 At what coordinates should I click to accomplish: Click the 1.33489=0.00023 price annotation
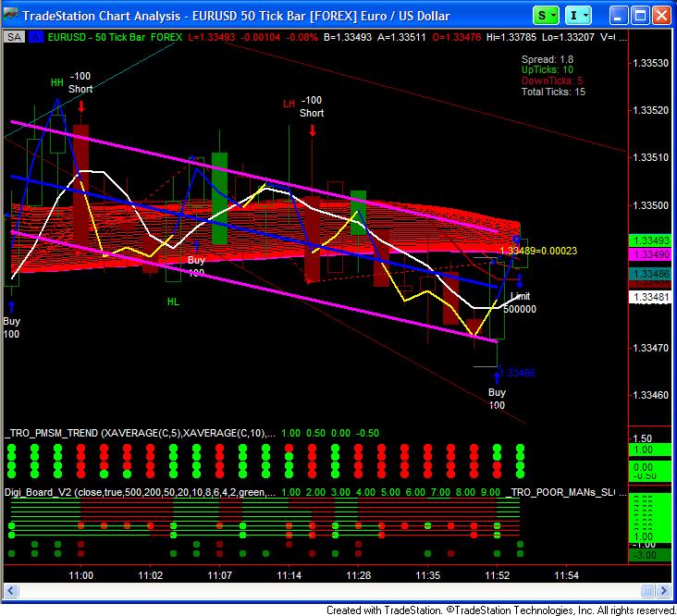(538, 251)
